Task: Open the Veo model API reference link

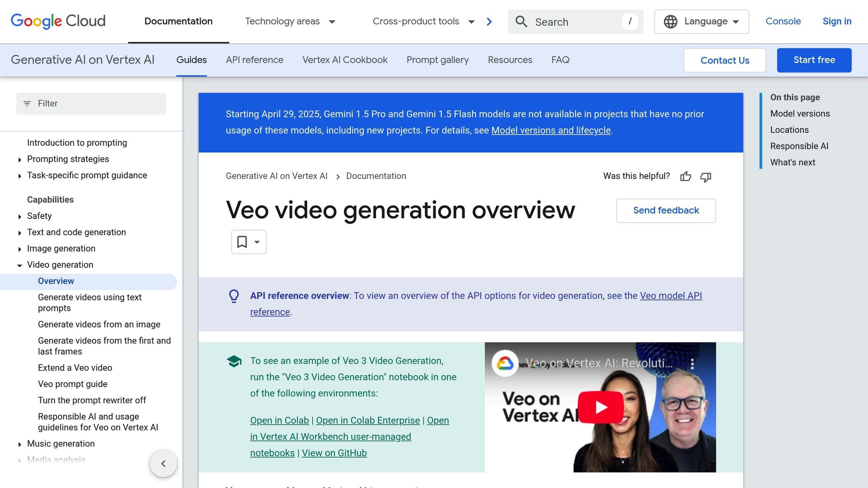Action: coord(670,296)
